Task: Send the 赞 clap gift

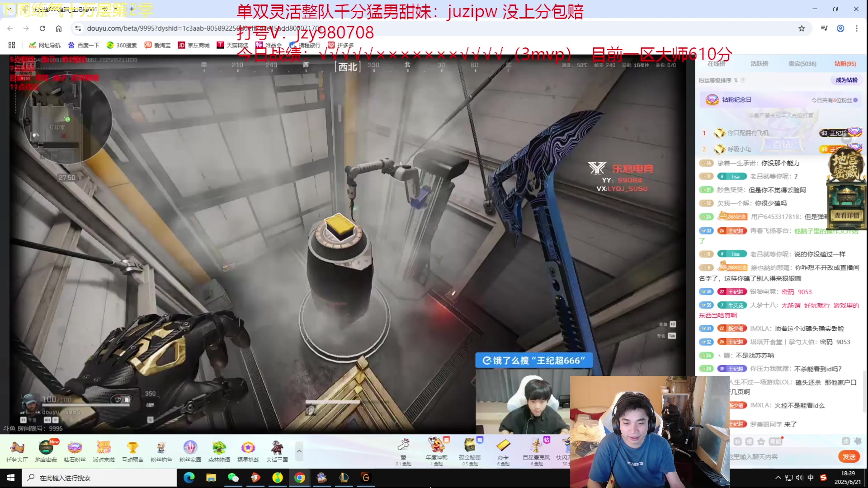Action: click(x=403, y=450)
